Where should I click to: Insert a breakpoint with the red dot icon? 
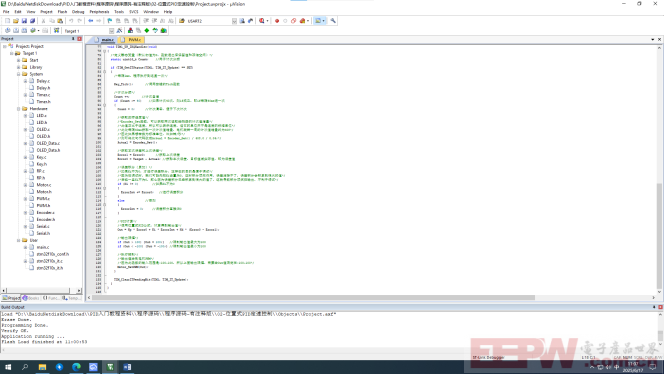pos(277,21)
